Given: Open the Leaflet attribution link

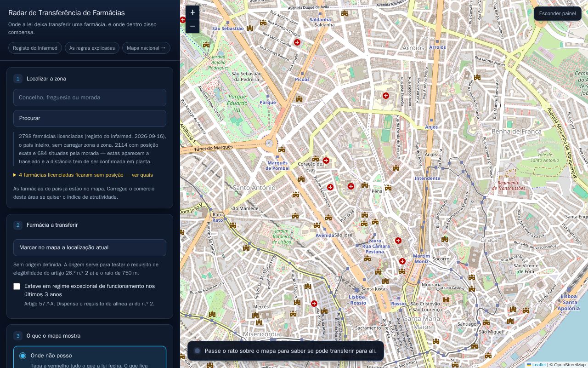Looking at the screenshot, I should point(536,365).
